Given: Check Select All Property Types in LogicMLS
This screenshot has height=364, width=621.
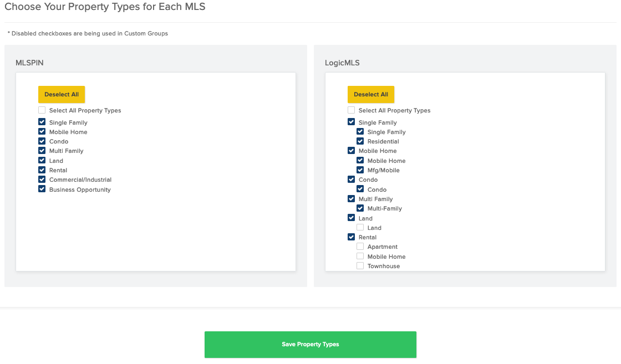Looking at the screenshot, I should click(x=352, y=110).
